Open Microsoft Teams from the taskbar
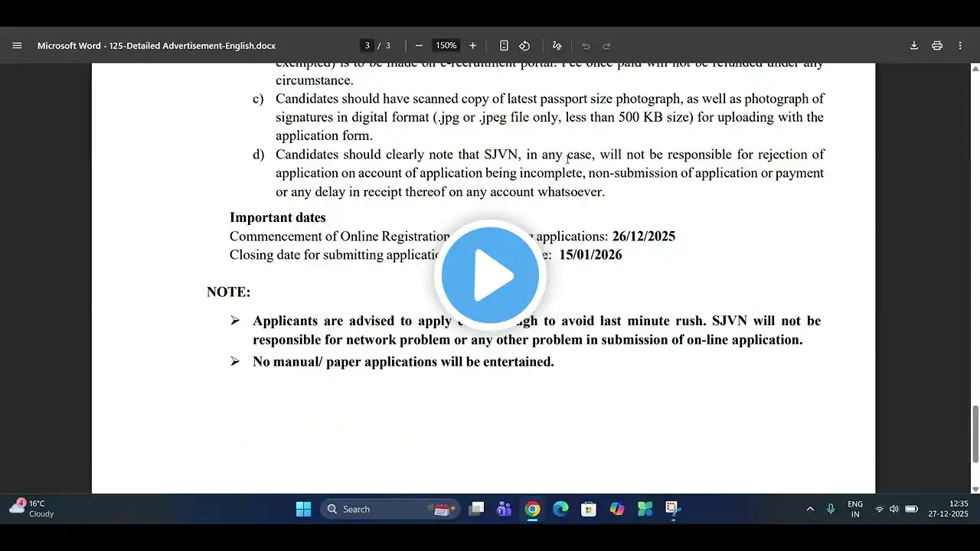 coord(504,509)
